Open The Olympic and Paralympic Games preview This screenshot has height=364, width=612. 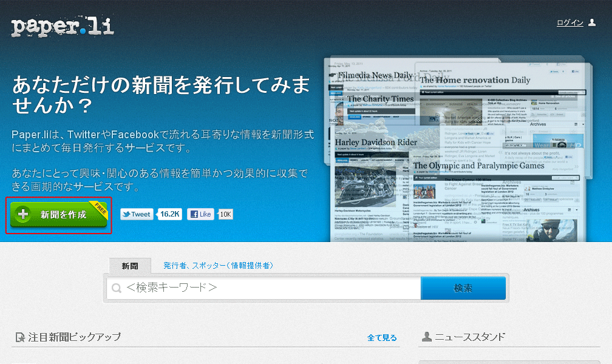pos(478,166)
